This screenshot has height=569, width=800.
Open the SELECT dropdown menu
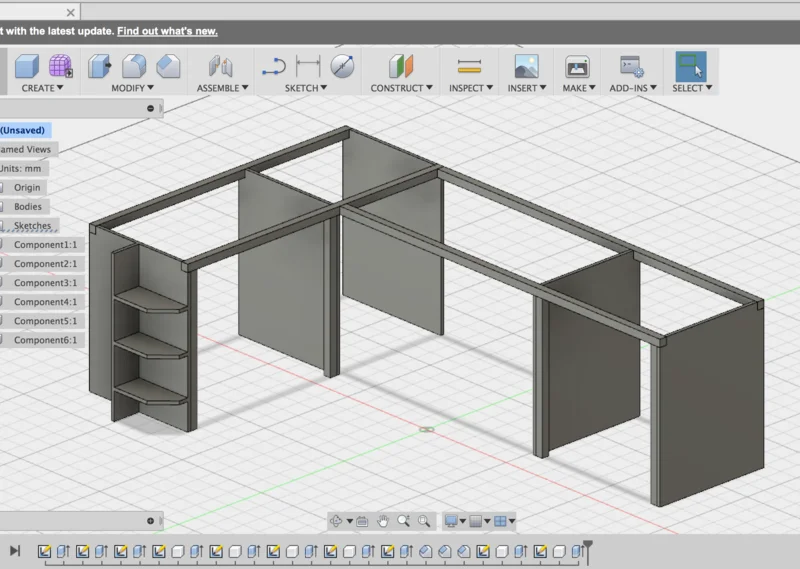coord(692,88)
